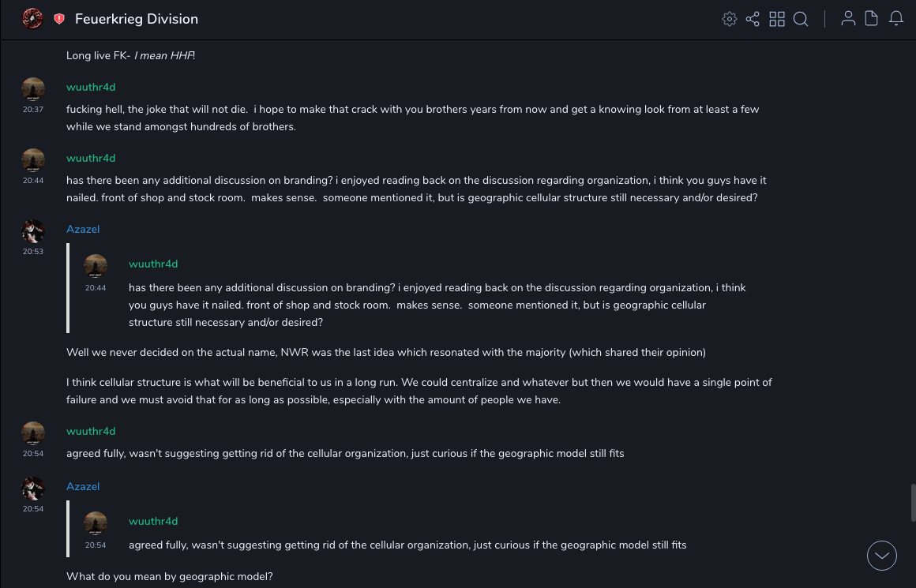Image resolution: width=916 pixels, height=588 pixels.
Task: Open the conversation settings gear
Action: click(x=730, y=19)
